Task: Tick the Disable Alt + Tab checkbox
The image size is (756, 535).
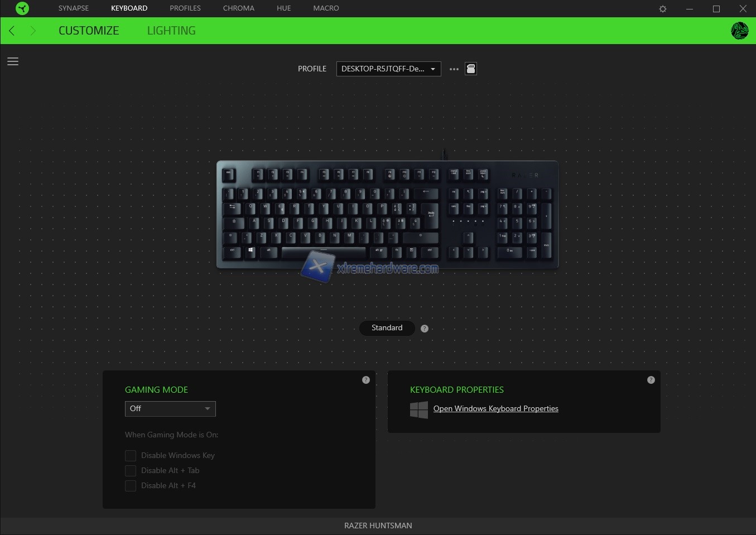Action: tap(131, 471)
